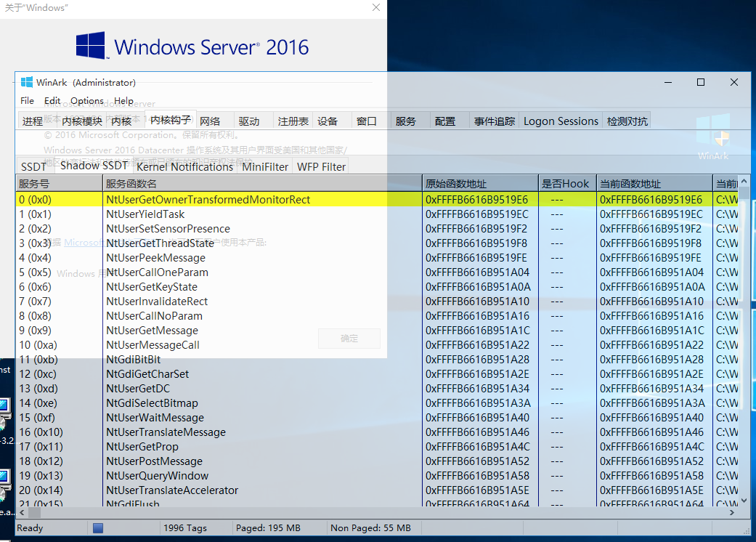
Task: Click the scroll up arrow of the table
Action: coord(744,182)
